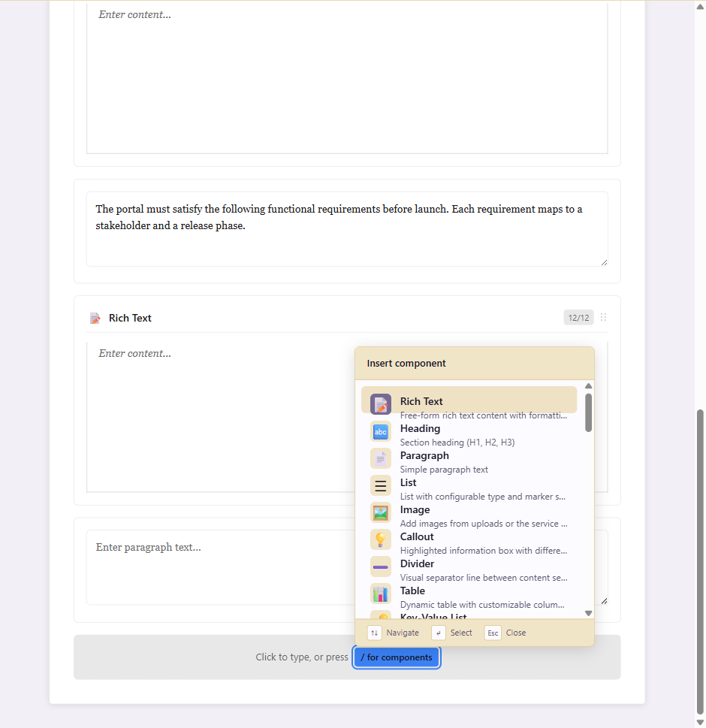Click 'Simple paragraph text' description
Screen dimensions: 706x728
tap(444, 470)
